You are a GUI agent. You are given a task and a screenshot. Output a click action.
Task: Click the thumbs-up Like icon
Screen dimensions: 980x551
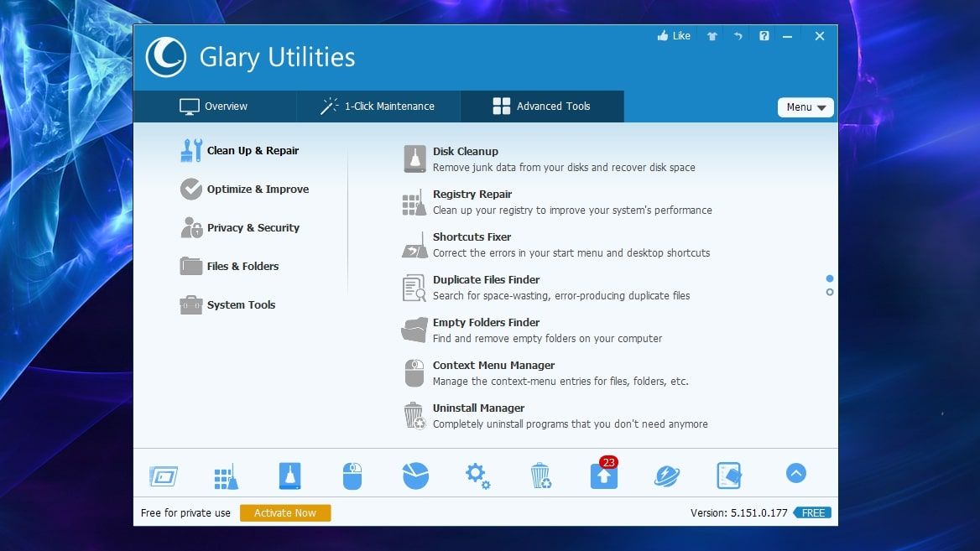tap(664, 35)
